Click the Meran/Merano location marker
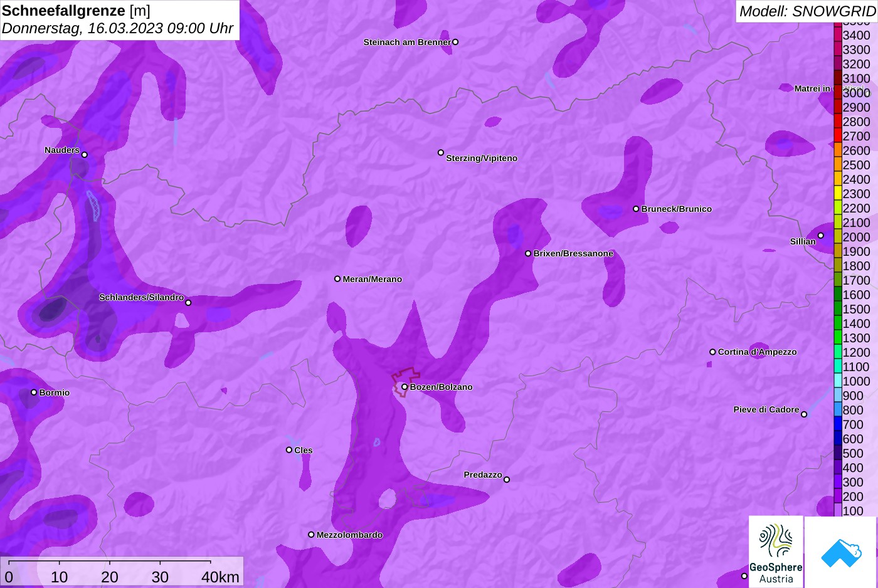Viewport: 878px width, 588px height. pyautogui.click(x=337, y=279)
